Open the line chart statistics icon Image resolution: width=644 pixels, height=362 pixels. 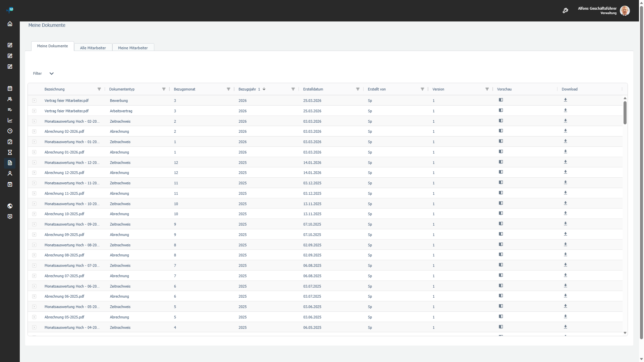(x=10, y=120)
